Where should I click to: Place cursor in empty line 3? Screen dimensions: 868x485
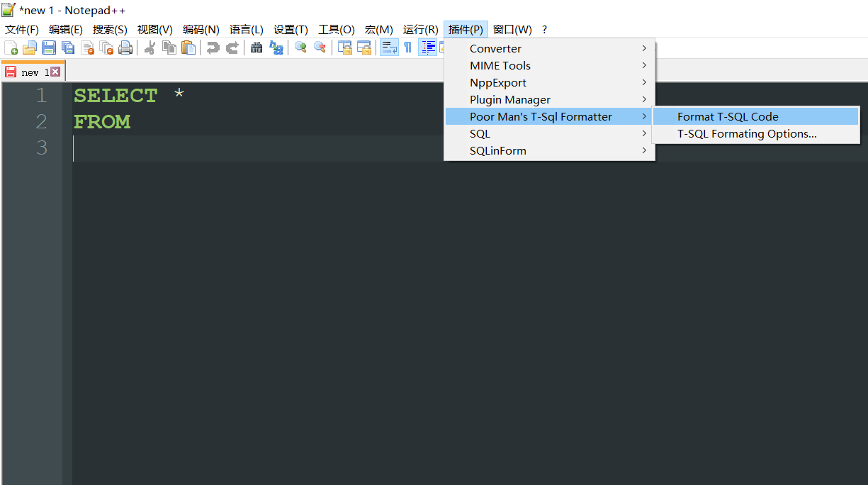point(470,147)
